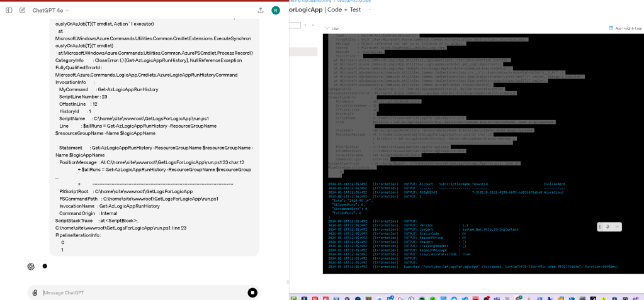Click the search box in Azure left pane
The image size is (644, 300).
tap(295, 25)
